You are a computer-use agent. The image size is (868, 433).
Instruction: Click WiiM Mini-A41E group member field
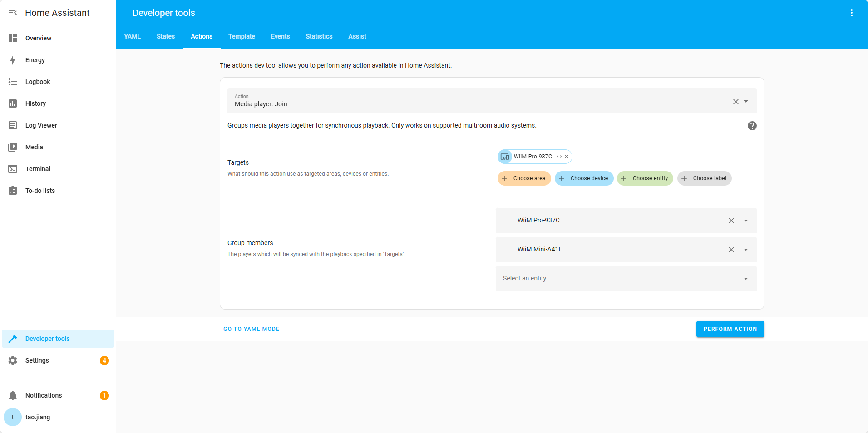626,250
